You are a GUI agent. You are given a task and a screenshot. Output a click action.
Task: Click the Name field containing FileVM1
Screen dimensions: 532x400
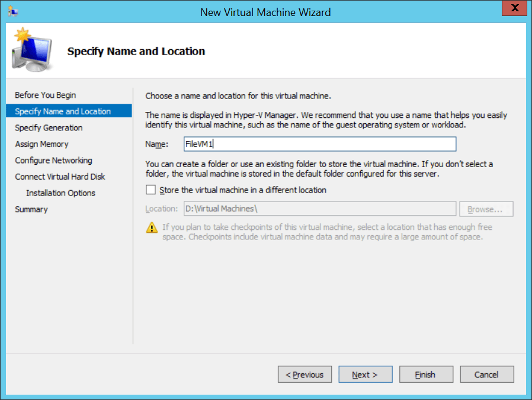[x=320, y=144]
